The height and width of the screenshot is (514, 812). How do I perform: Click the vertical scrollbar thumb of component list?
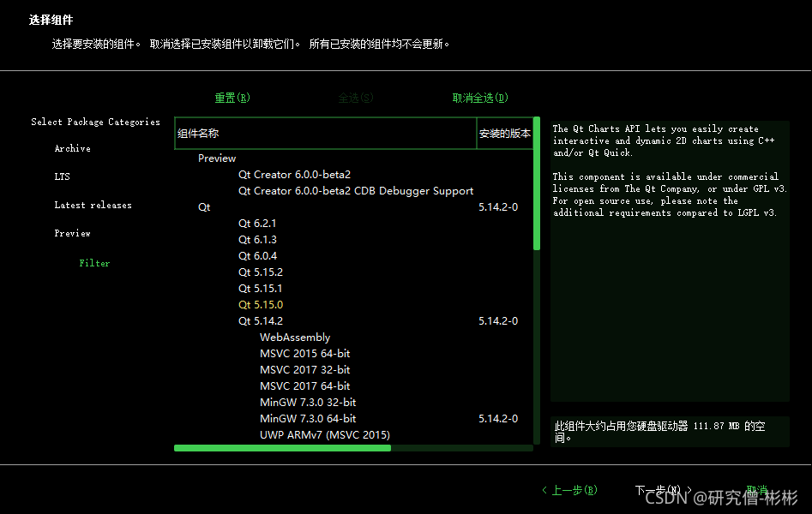[x=537, y=184]
